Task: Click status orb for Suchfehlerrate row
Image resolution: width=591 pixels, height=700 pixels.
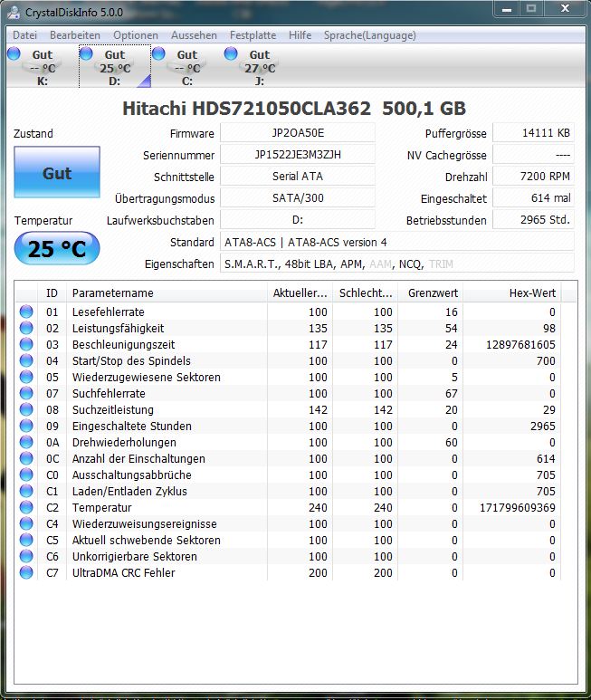Action: coord(26,393)
